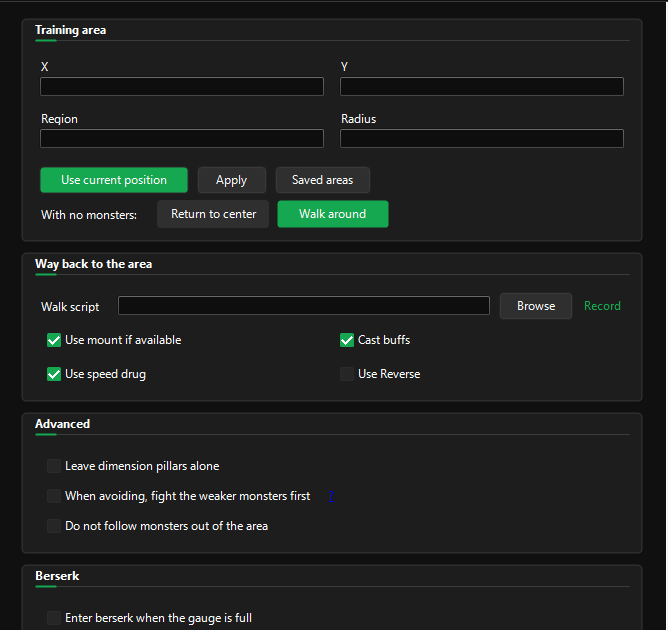Viewport: 668px width, 630px height.
Task: Click the Radius input field
Action: 482,138
